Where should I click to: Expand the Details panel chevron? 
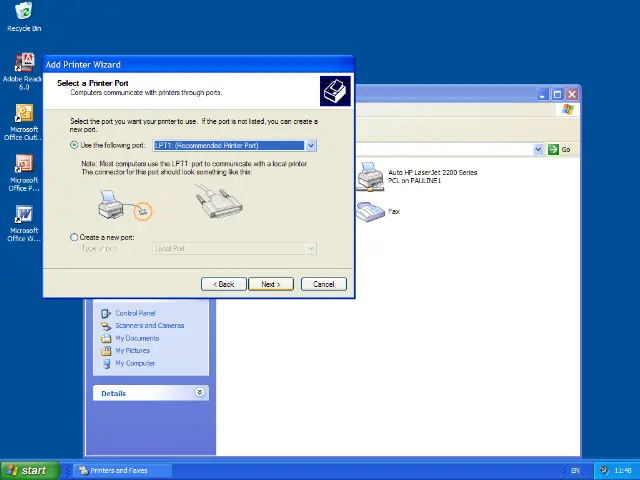coord(200,393)
